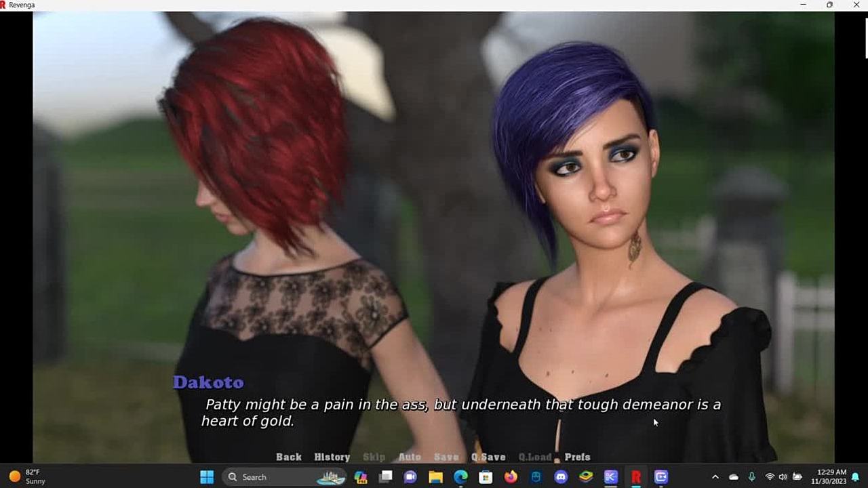The image size is (868, 488).
Task: Open Firefox from taskbar
Action: click(x=511, y=477)
